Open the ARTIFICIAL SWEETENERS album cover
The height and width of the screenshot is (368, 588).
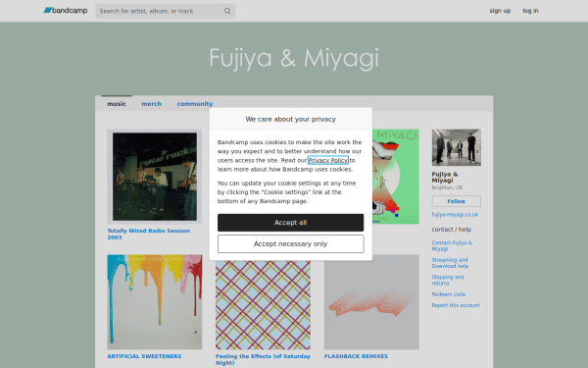155,302
